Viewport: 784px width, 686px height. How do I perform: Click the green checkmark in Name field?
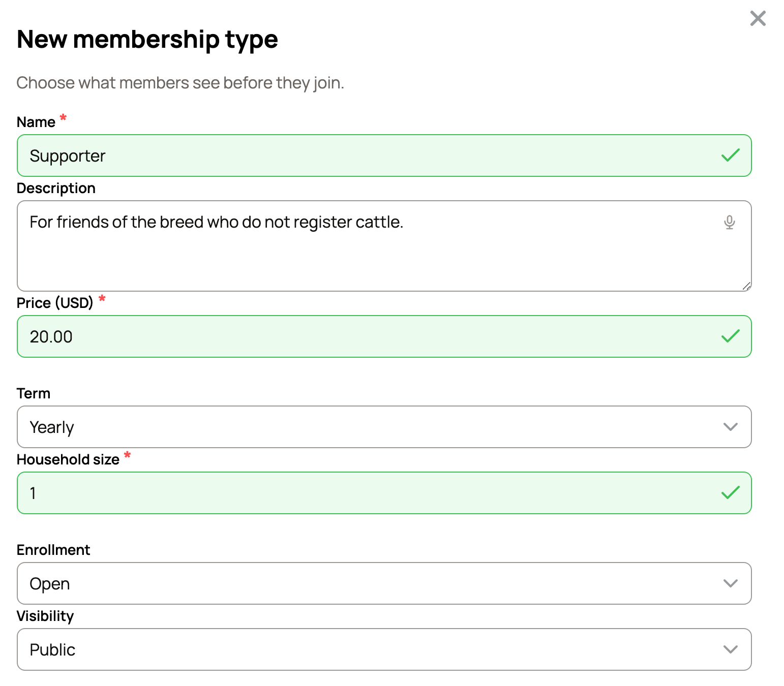click(x=730, y=155)
